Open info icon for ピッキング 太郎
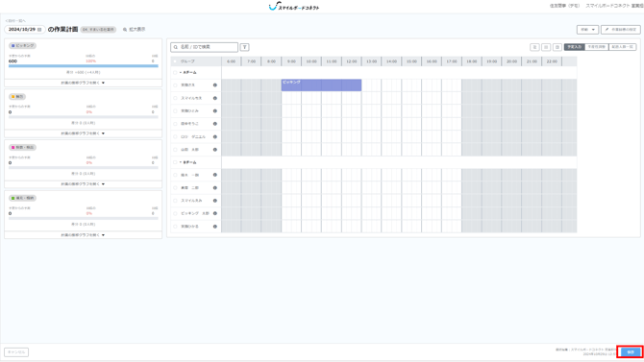Screen dimensions: 644x362 [x=214, y=213]
